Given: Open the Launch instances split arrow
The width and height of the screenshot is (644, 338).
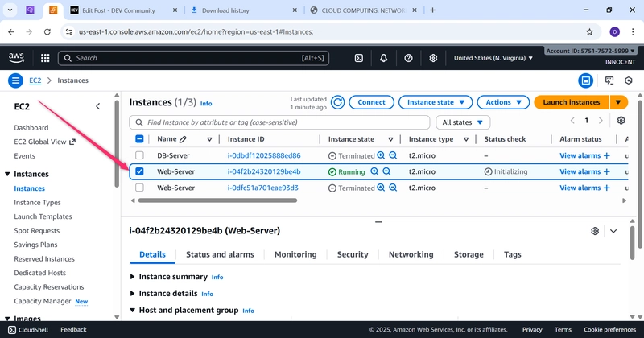Looking at the screenshot, I should (618, 102).
